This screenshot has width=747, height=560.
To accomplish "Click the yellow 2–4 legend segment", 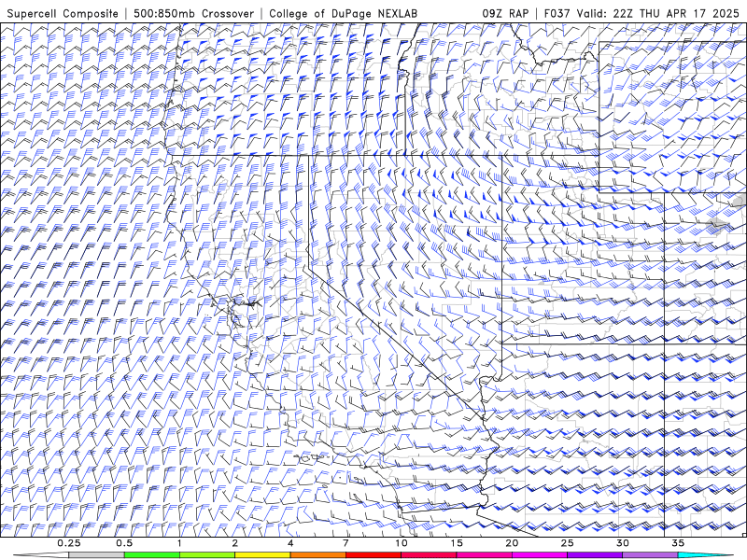I will coord(262,555).
